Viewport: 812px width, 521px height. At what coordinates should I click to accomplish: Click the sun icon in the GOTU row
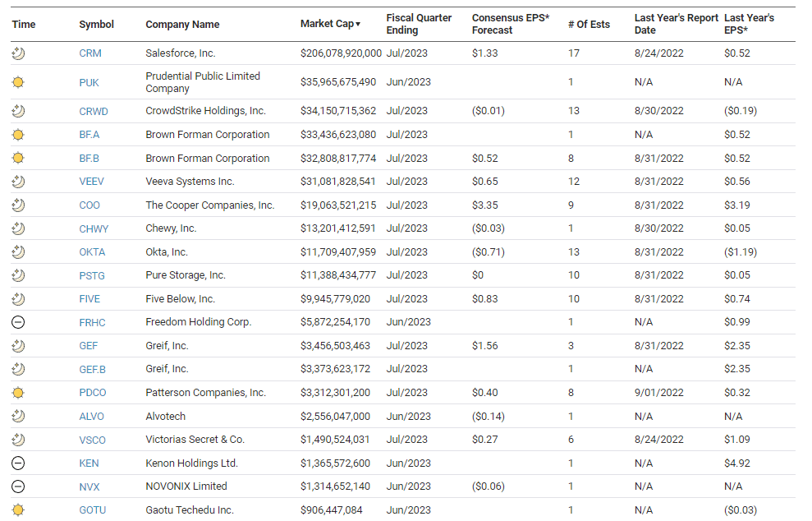coord(18,510)
